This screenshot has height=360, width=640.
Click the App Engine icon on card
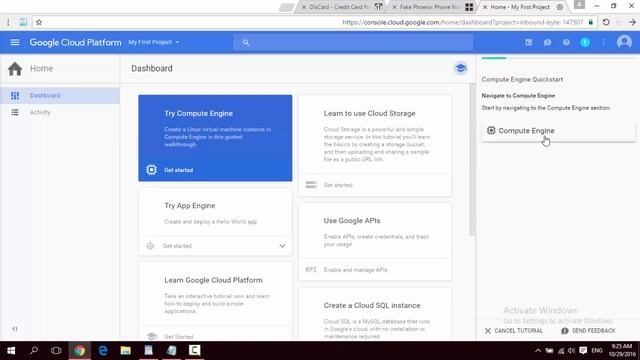point(150,246)
